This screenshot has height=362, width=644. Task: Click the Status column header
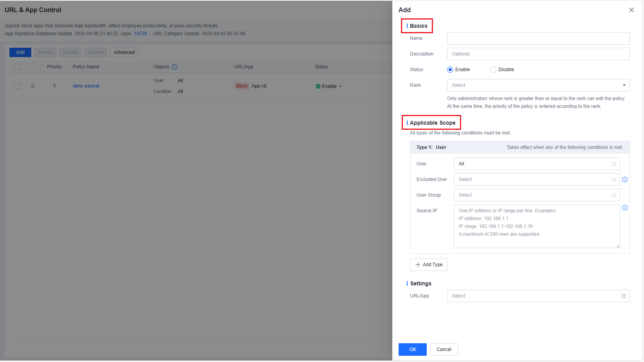pyautogui.click(x=322, y=67)
